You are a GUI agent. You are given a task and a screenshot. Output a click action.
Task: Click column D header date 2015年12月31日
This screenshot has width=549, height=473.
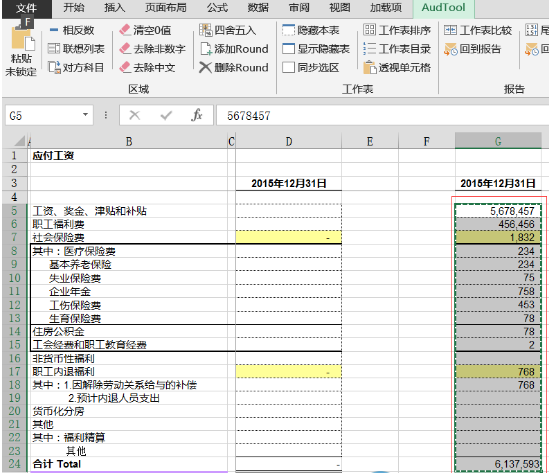[289, 183]
